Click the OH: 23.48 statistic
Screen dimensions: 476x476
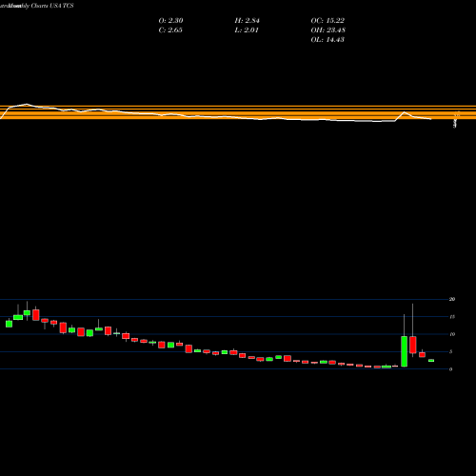pos(328,30)
